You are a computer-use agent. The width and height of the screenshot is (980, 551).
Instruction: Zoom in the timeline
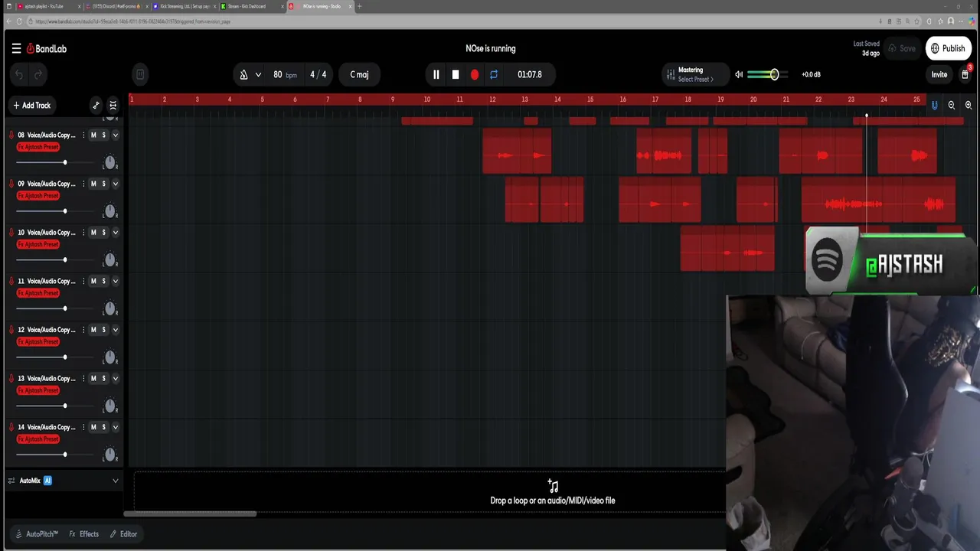[x=969, y=105]
